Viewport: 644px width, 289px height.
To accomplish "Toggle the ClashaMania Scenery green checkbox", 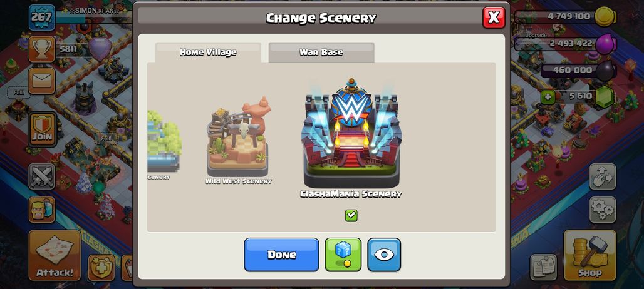I will pyautogui.click(x=351, y=215).
